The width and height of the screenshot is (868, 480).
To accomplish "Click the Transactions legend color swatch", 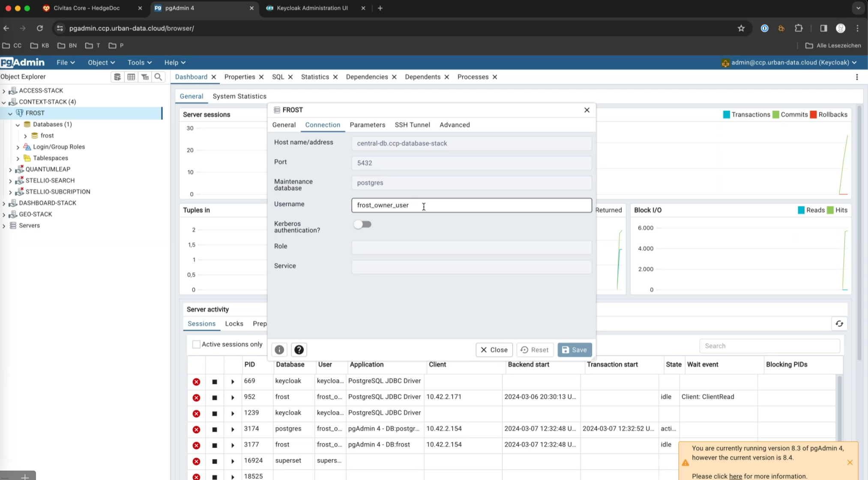I will click(x=726, y=115).
